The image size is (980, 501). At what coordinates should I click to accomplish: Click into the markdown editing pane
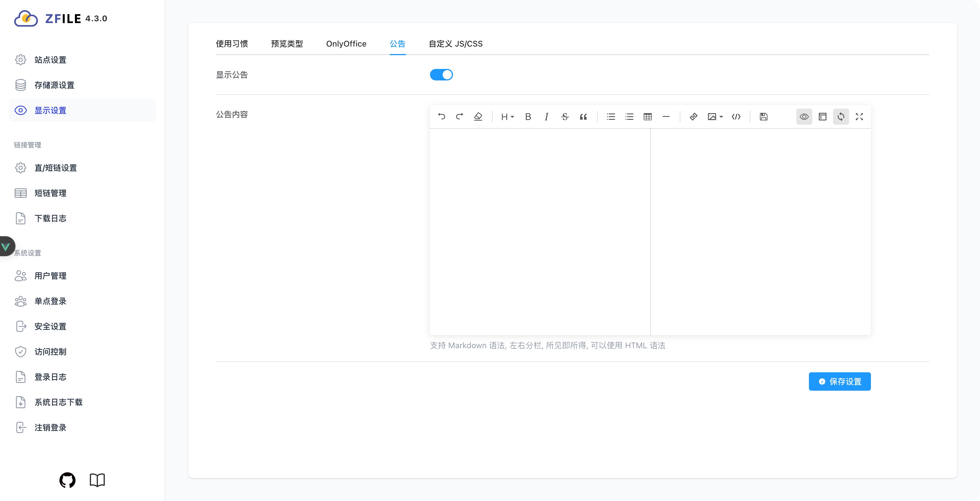tap(540, 232)
